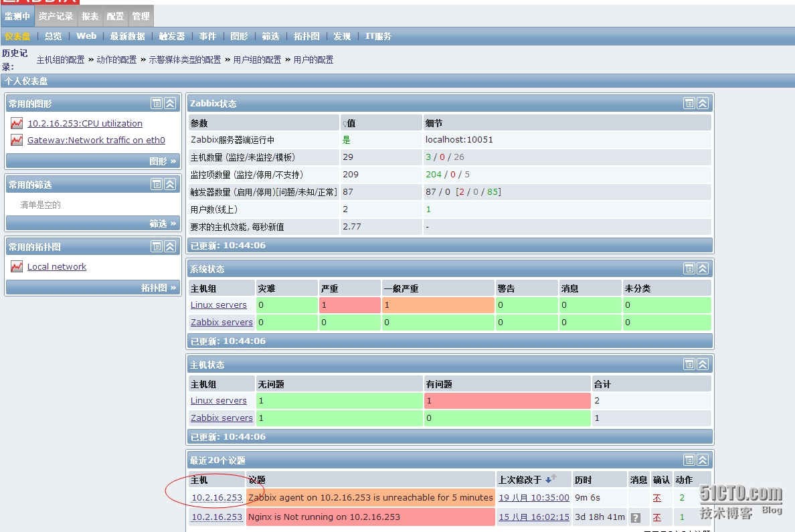
Task: Click red 有问题 cell for Linux servers
Action: click(507, 401)
